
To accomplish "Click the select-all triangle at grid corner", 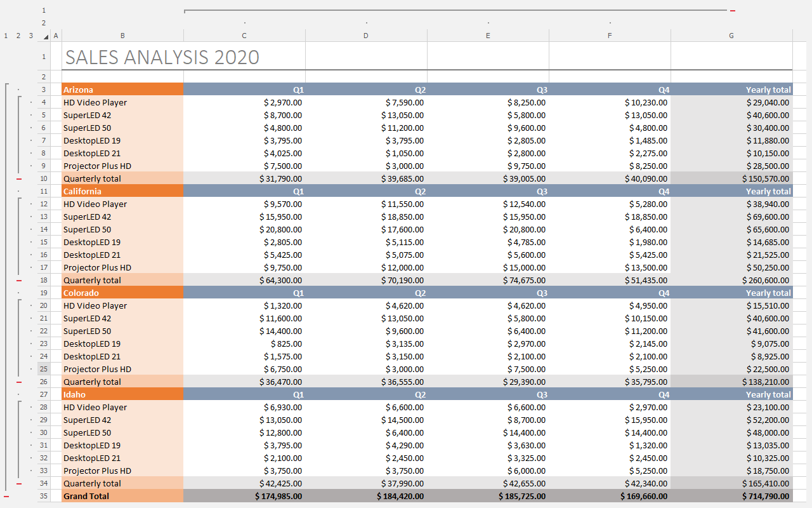I will 44,36.
